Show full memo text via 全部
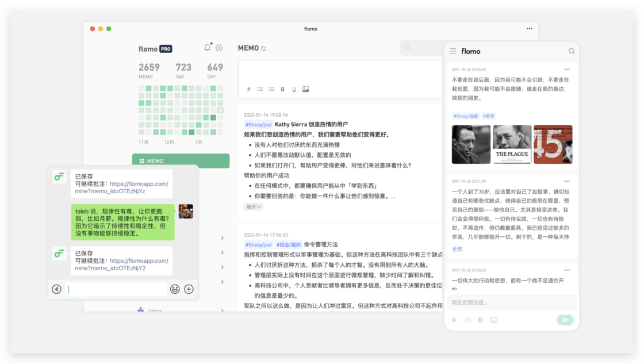 click(457, 249)
